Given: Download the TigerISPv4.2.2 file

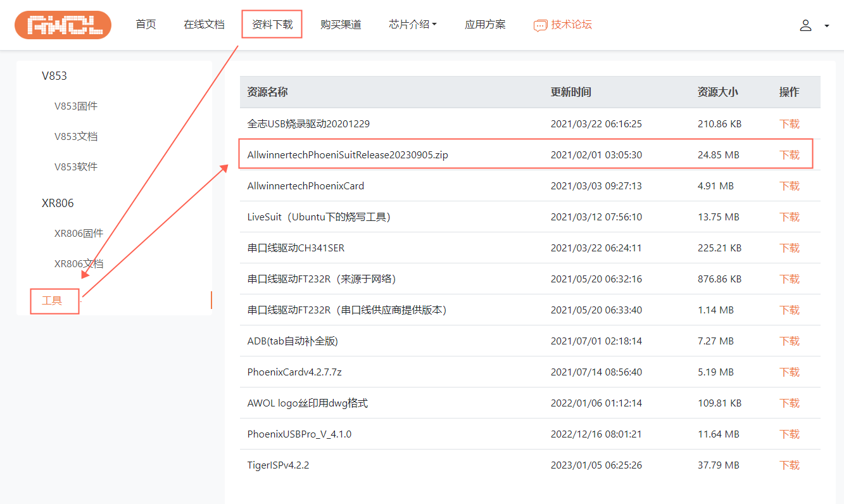Looking at the screenshot, I should (789, 465).
